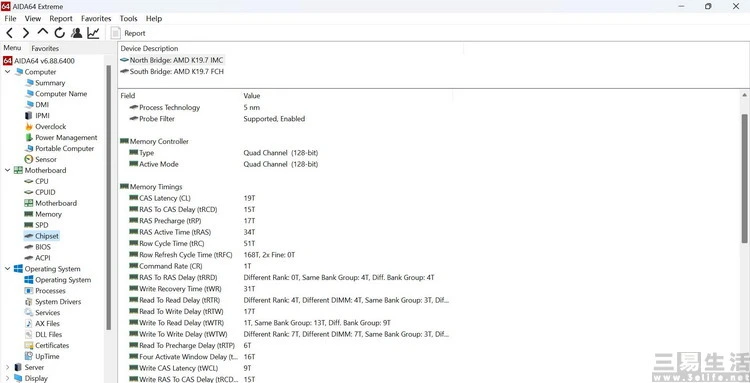
Task: Open the Help menu
Action: pos(154,19)
